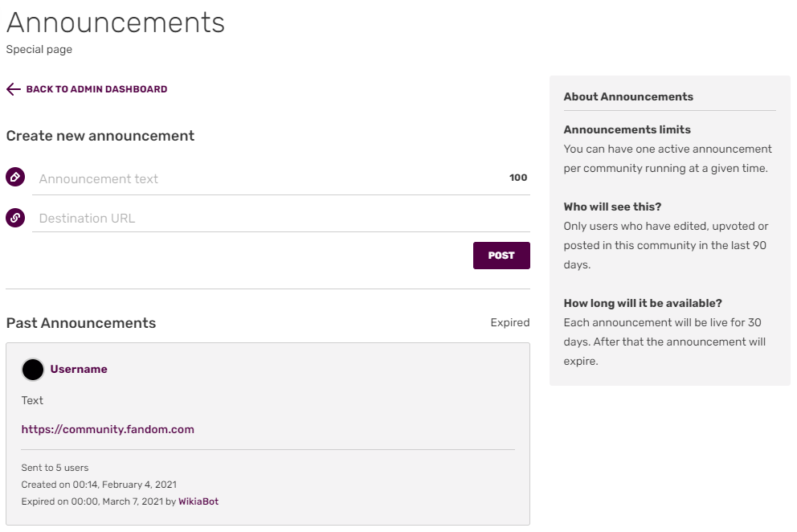Click the About Announcements panel title
Viewport: 797px width, 532px height.
[628, 96]
